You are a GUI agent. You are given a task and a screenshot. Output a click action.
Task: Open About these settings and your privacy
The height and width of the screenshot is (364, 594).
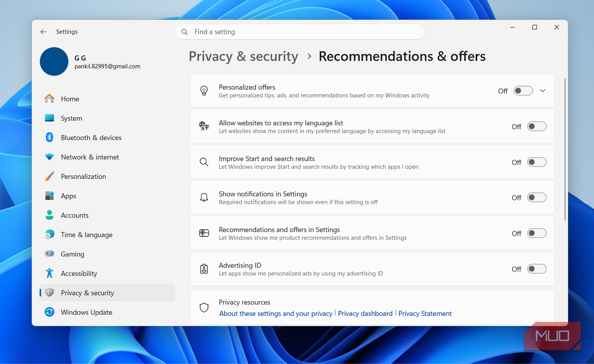[x=276, y=314]
